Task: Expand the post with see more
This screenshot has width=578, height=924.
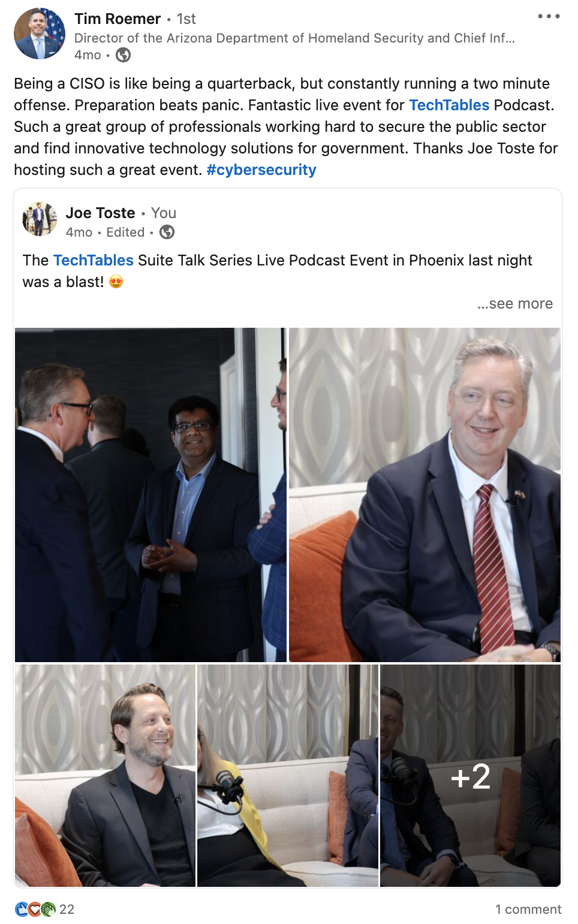Action: pos(514,304)
